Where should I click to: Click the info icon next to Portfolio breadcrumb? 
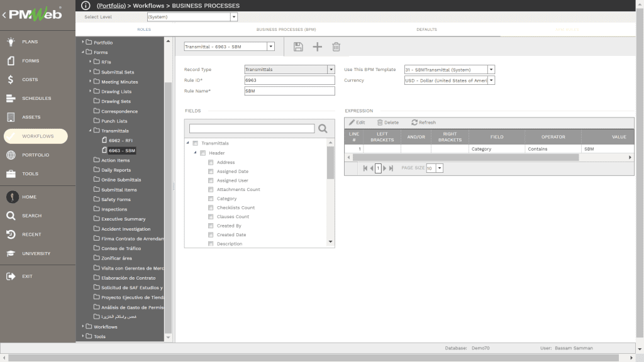[x=86, y=5]
